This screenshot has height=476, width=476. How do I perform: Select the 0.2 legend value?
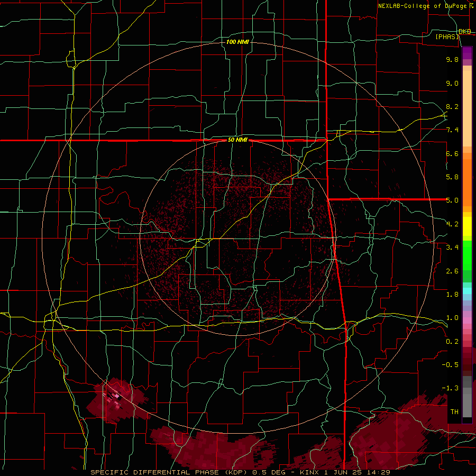[x=452, y=342]
